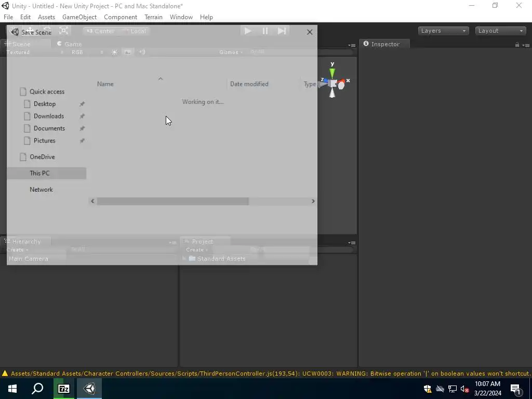Open the Scene view panel options menu icon
Viewport: 532px width, 399px height.
coord(352,45)
